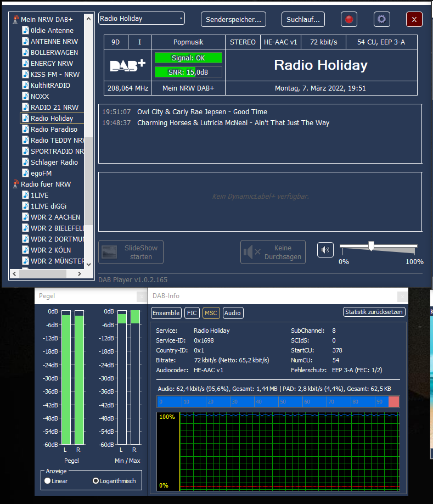Click the Radio fuer NRW antenna icon

tap(15, 184)
